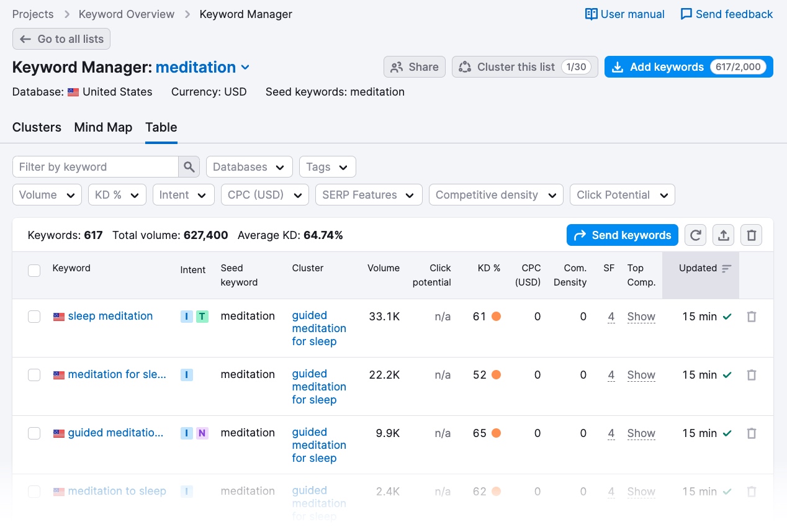Click the export upload icon button
The width and height of the screenshot is (787, 532).
723,235
